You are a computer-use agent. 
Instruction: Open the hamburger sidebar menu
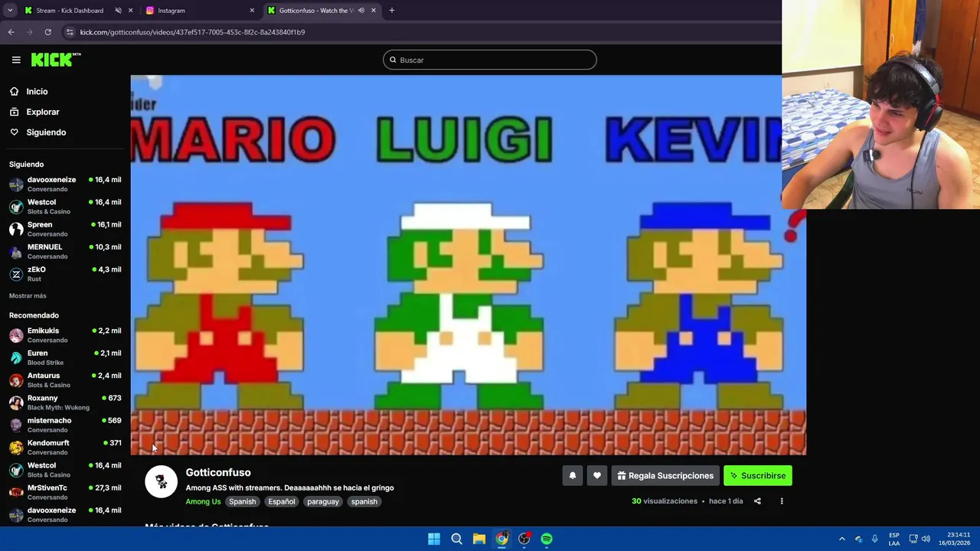point(16,60)
